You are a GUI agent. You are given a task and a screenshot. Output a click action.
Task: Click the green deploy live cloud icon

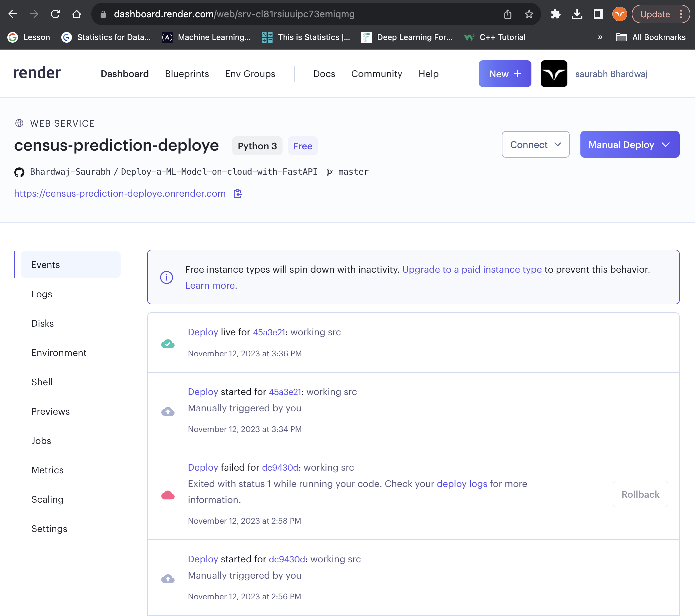(x=168, y=344)
